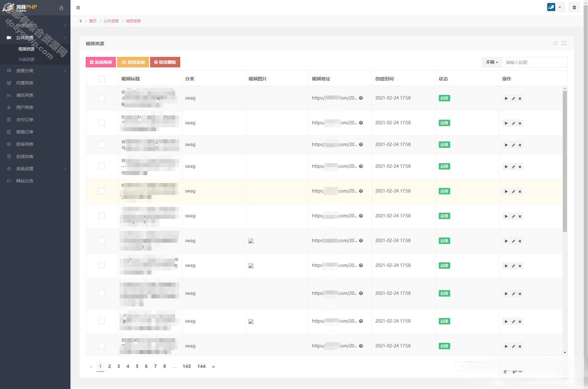588x389 pixels.
Task: Open 支付订单 in sidebar
Action: tap(35, 120)
